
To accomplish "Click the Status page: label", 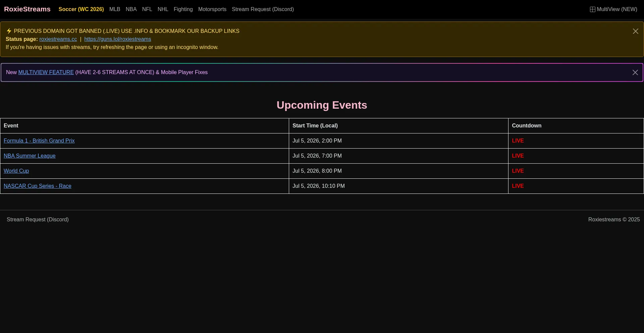I will [x=22, y=39].
